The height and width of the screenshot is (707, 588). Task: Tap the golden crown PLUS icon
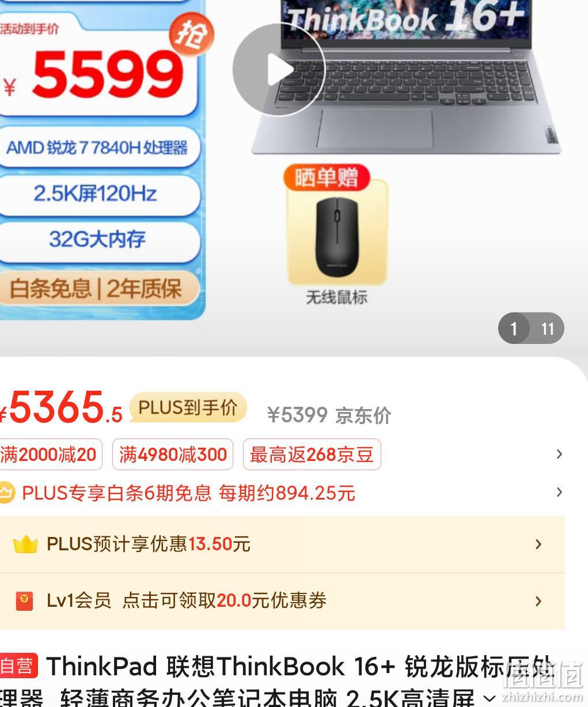(25, 545)
